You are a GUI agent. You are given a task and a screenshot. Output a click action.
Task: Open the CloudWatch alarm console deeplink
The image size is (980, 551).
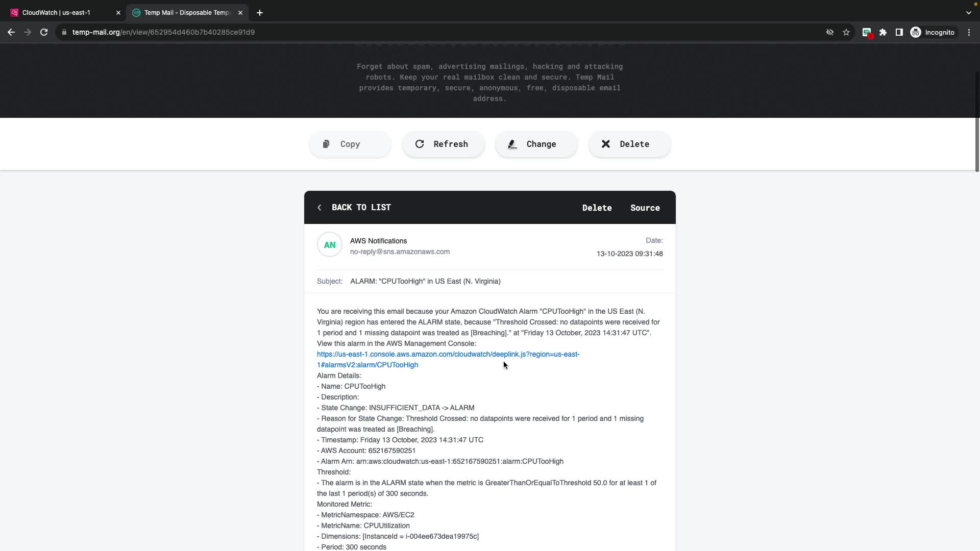(x=448, y=355)
